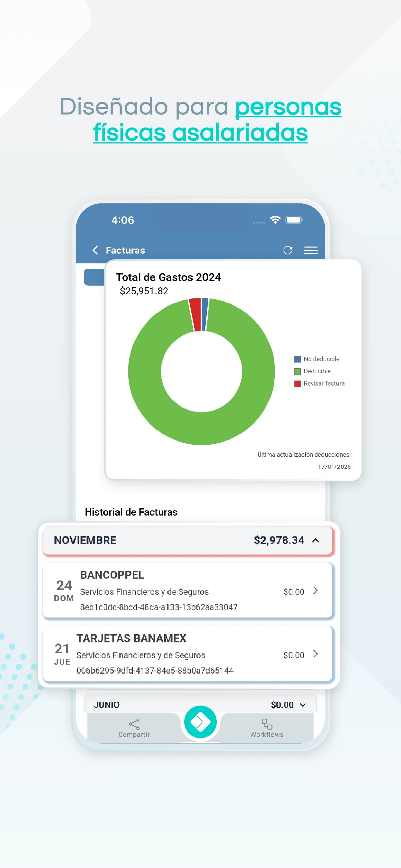Viewport: 401px width, 868px height.
Task: Tap the 24 DOM date label
Action: [64, 591]
